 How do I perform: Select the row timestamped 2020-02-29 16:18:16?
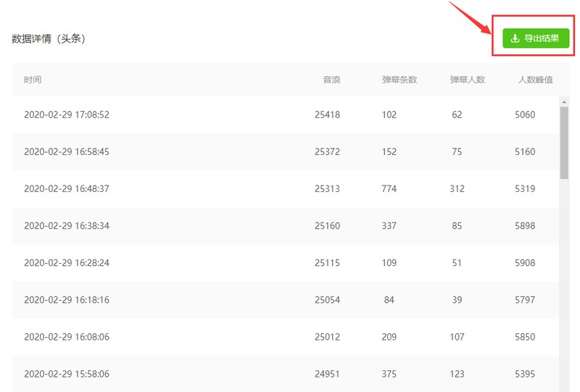[x=285, y=299]
